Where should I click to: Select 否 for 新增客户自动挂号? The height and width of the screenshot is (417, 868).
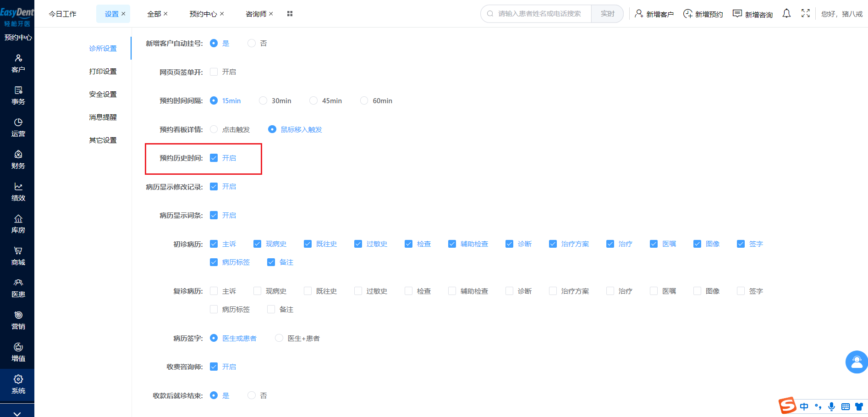(x=252, y=43)
